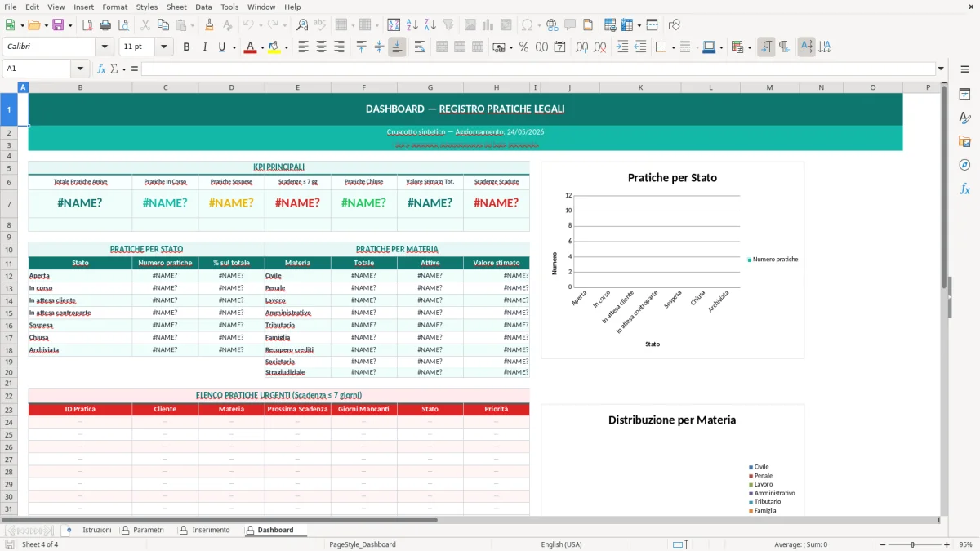Click the Sort Descending icon
Viewport: 980px width, 551px height.
(430, 25)
